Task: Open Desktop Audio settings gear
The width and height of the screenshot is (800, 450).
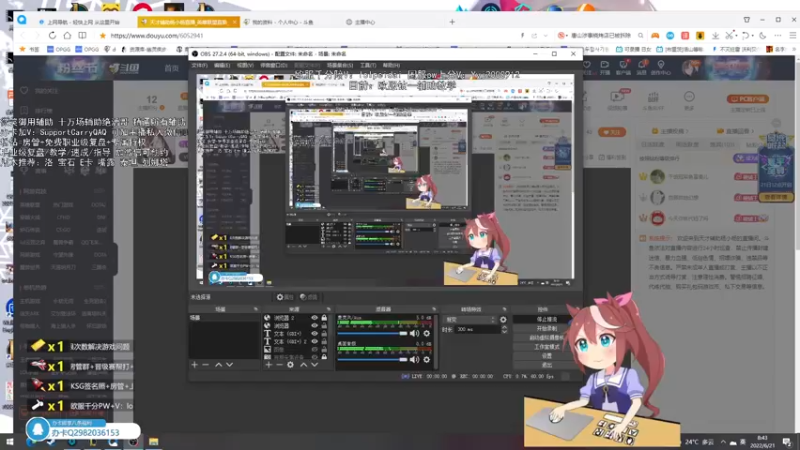Action: (x=427, y=359)
